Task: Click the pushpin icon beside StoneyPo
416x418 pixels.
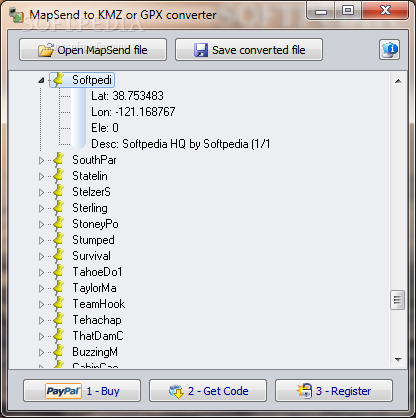Action: (59, 223)
